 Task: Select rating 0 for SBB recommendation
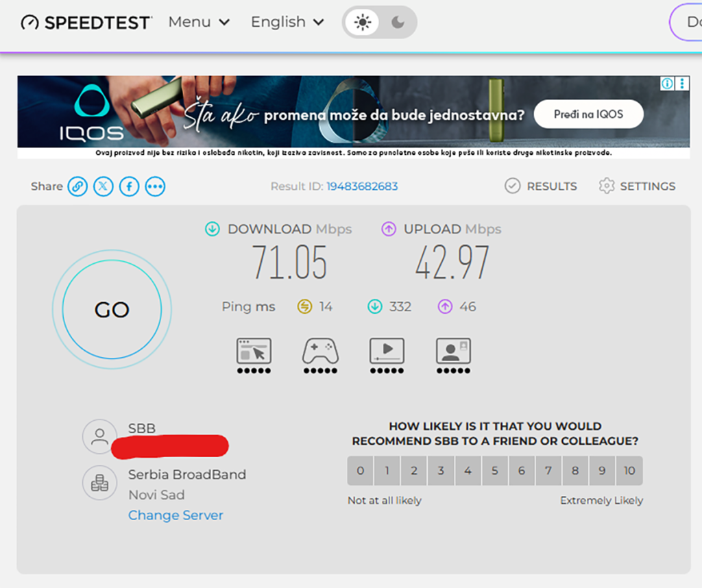pyautogui.click(x=361, y=470)
